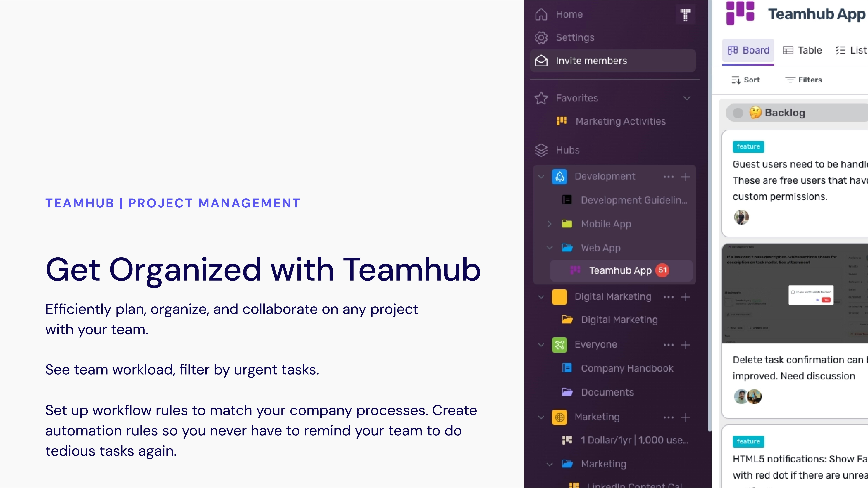Collapse the Marketing subfolder chevron

pos(550,464)
